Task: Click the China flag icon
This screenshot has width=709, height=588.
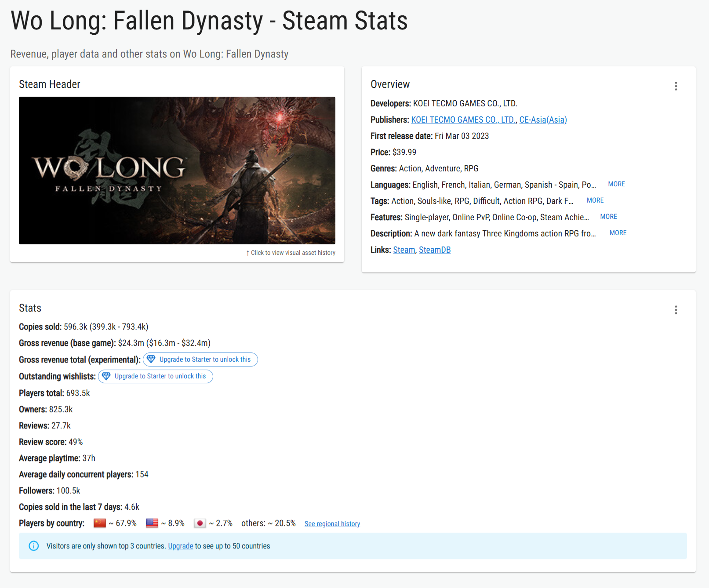Action: point(100,523)
